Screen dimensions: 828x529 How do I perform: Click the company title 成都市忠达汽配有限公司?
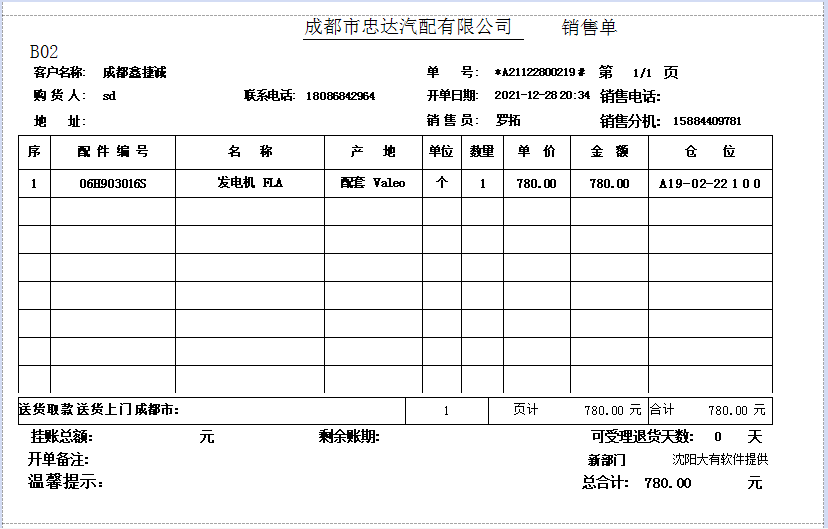pos(408,27)
